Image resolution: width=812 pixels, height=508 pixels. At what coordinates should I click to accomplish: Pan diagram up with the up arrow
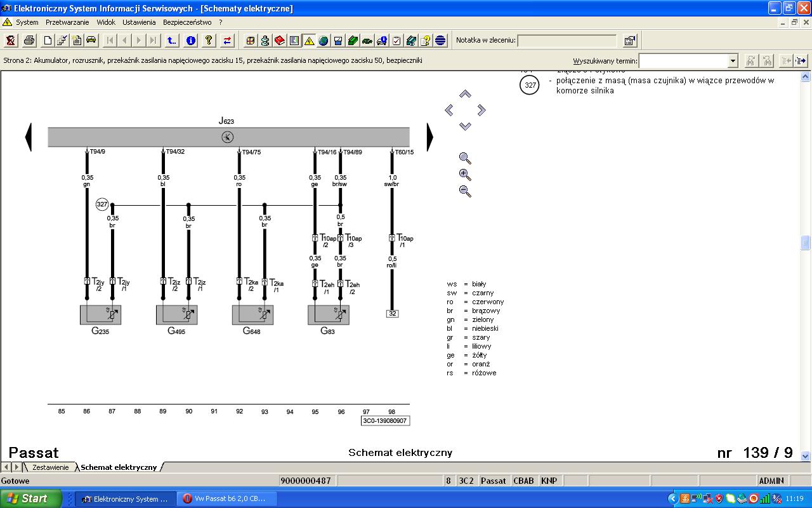coord(465,94)
